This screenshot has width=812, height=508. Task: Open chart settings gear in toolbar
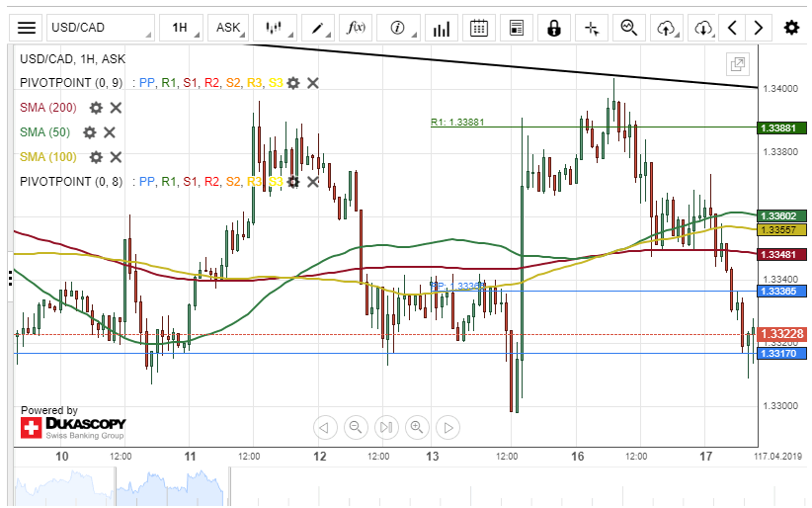791,28
